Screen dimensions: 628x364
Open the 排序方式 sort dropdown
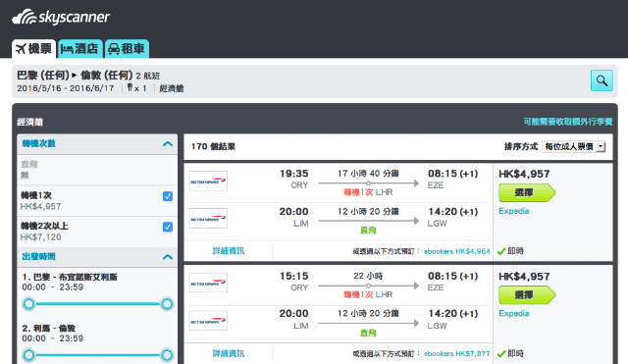click(x=573, y=146)
